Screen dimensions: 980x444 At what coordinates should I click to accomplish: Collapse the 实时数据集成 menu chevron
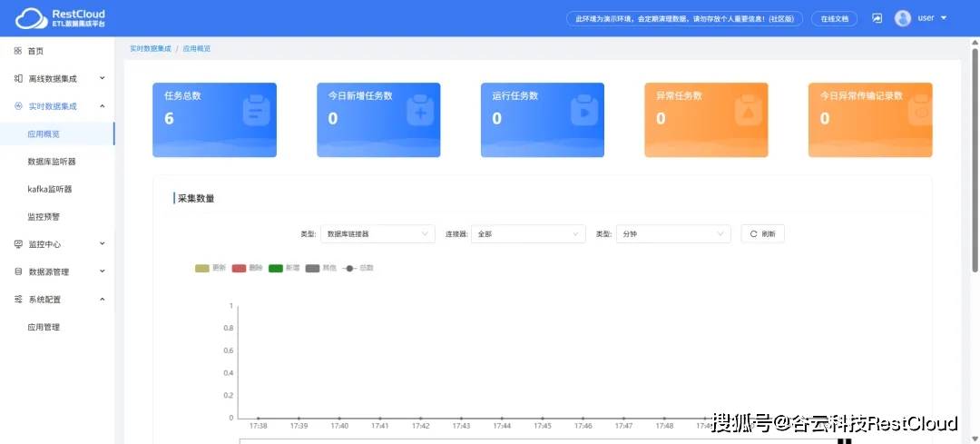coord(103,105)
